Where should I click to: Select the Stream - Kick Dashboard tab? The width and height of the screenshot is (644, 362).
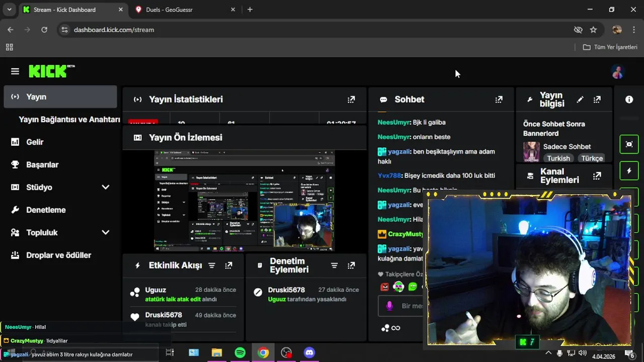click(73, 10)
